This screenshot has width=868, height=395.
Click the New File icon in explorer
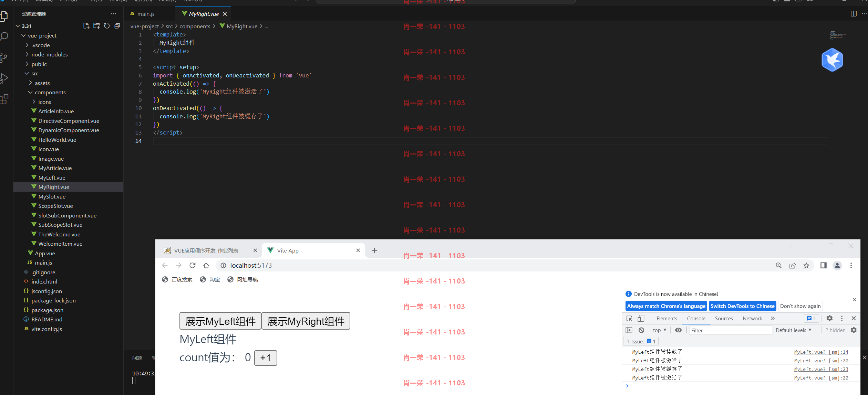(x=86, y=26)
